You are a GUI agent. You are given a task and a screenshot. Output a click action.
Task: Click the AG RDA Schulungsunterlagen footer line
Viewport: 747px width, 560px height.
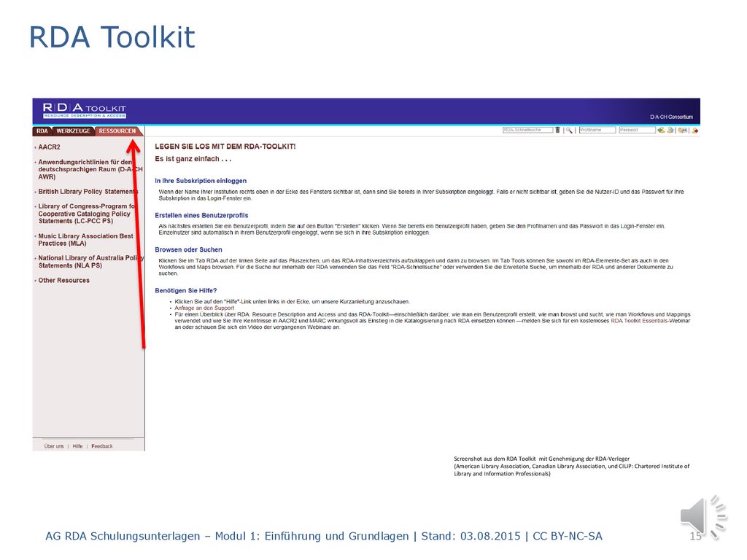[324, 536]
